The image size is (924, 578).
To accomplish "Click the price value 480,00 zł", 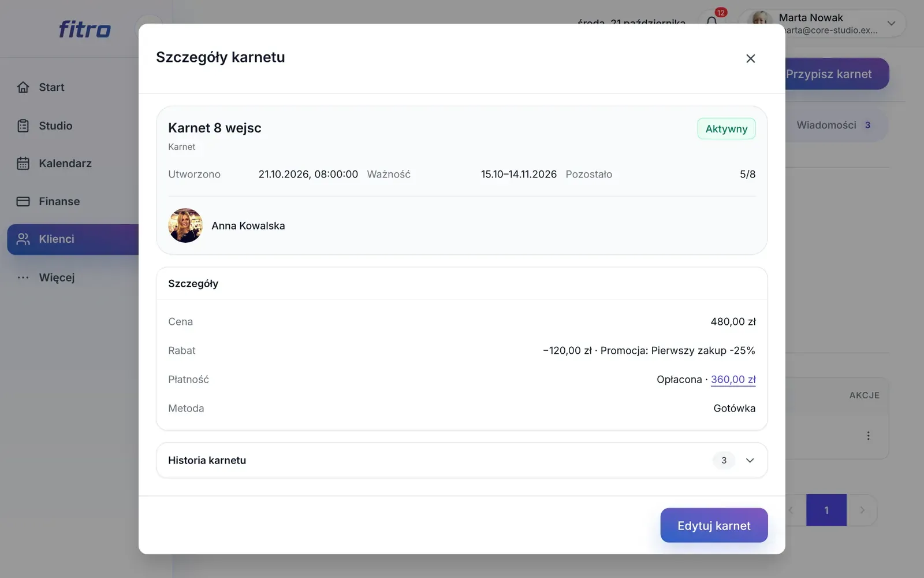I will pos(733,322).
